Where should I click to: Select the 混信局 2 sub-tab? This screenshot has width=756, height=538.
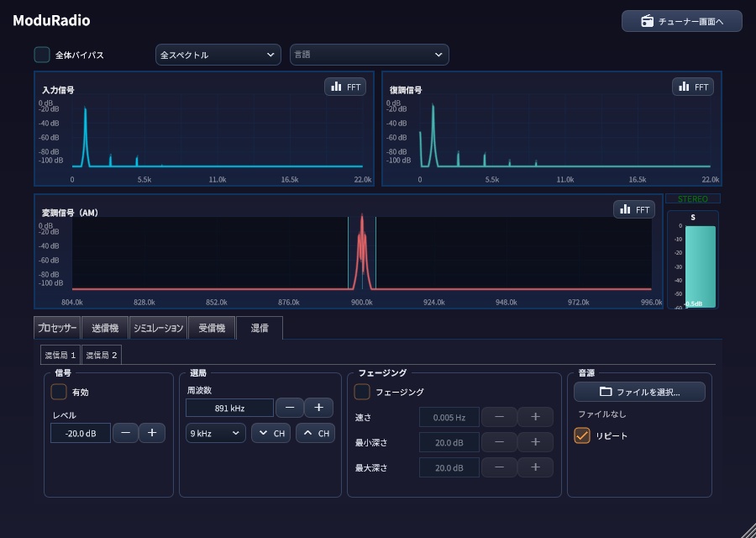(102, 355)
